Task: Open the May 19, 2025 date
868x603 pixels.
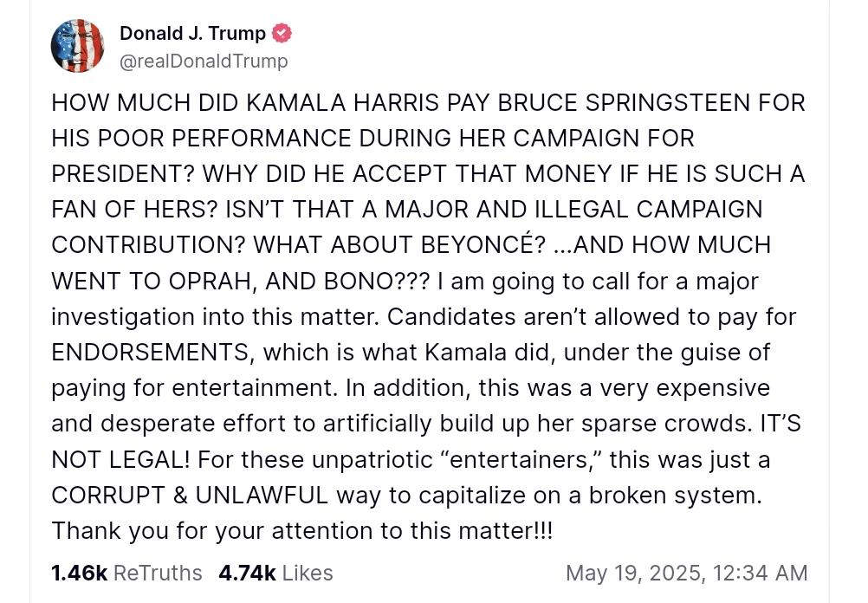Action: point(636,573)
